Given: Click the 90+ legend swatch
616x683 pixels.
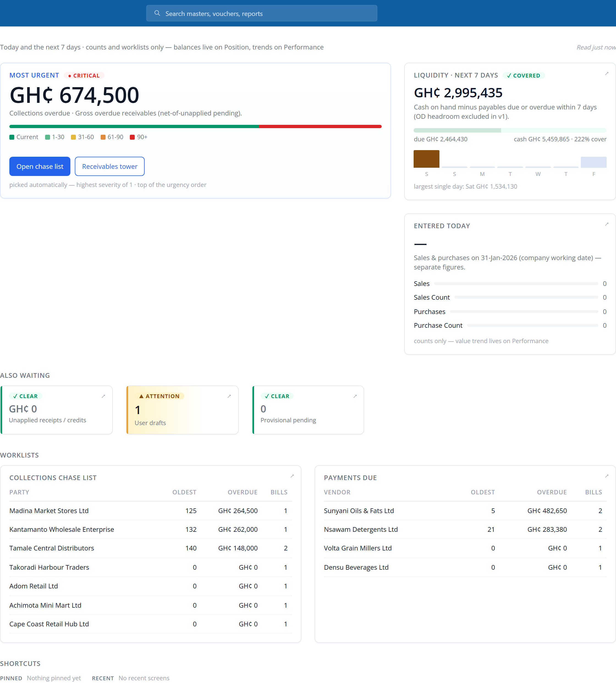Looking at the screenshot, I should [132, 137].
